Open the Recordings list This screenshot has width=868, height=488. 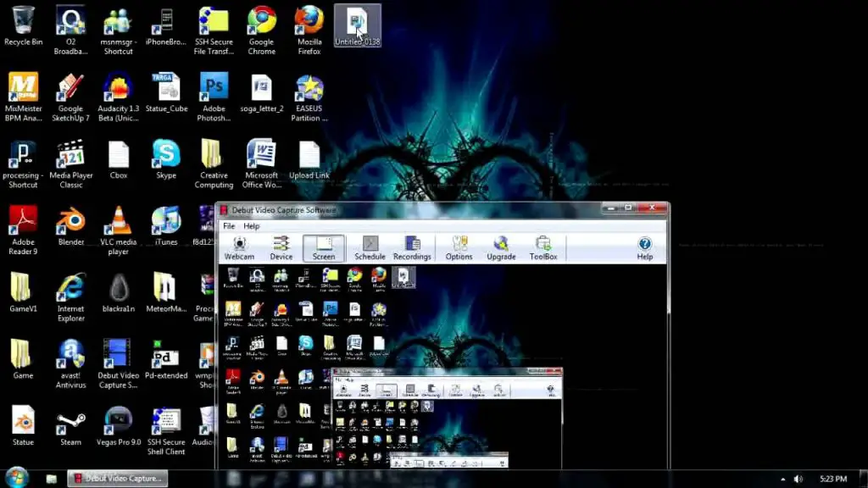[412, 248]
